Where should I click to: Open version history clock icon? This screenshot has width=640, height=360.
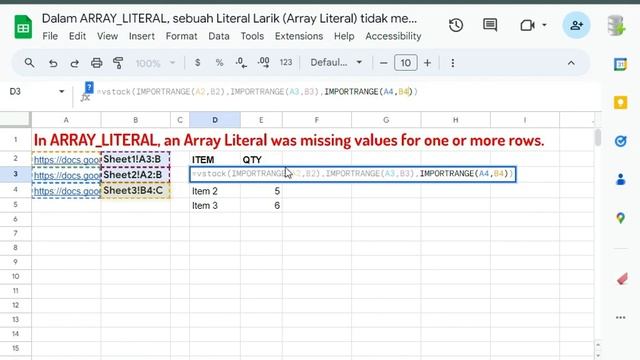[456, 25]
